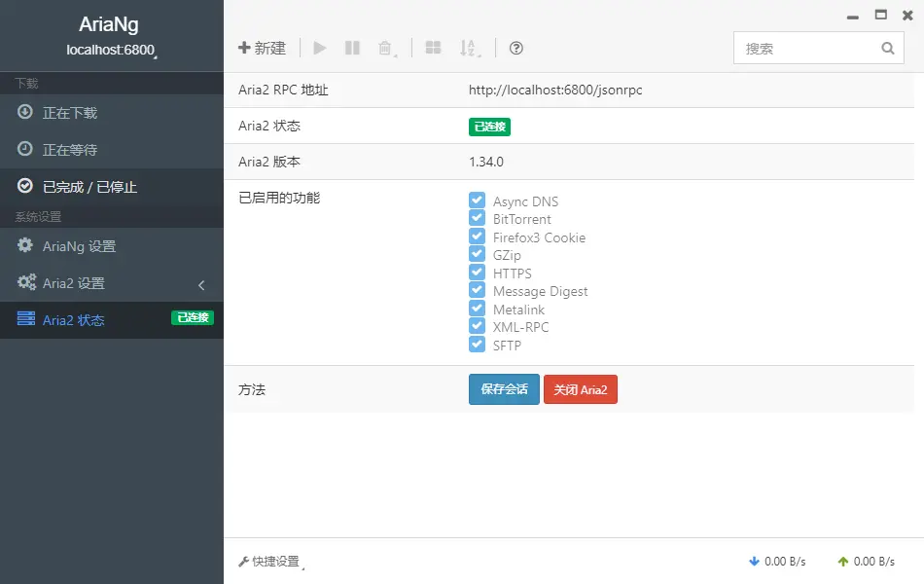This screenshot has height=584, width=924.
Task: Open help via question mark icon
Action: coord(516,48)
